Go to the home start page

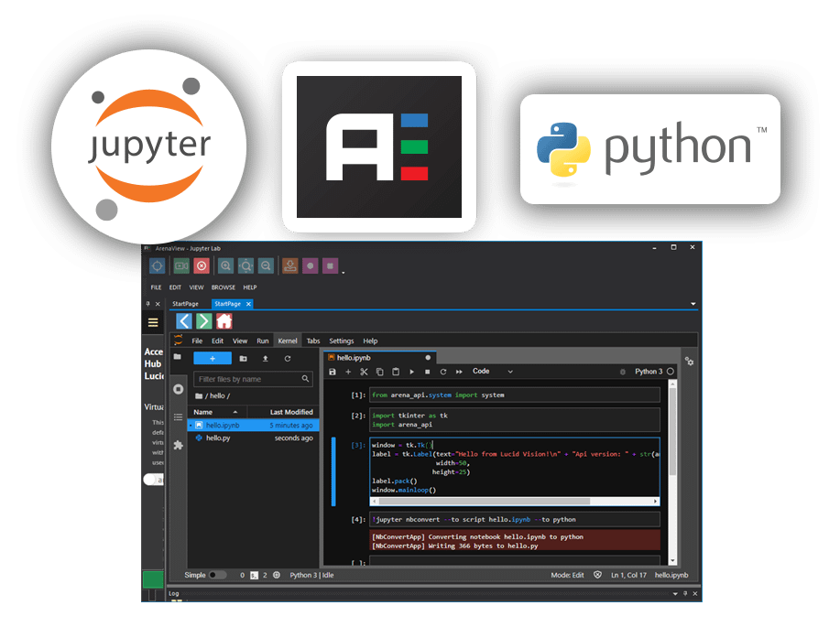(x=224, y=321)
